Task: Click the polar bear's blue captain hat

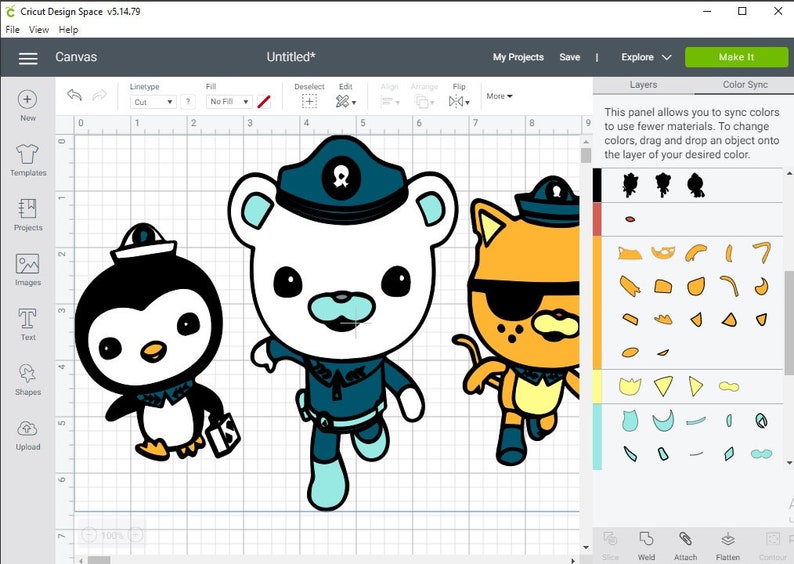Action: 343,180
